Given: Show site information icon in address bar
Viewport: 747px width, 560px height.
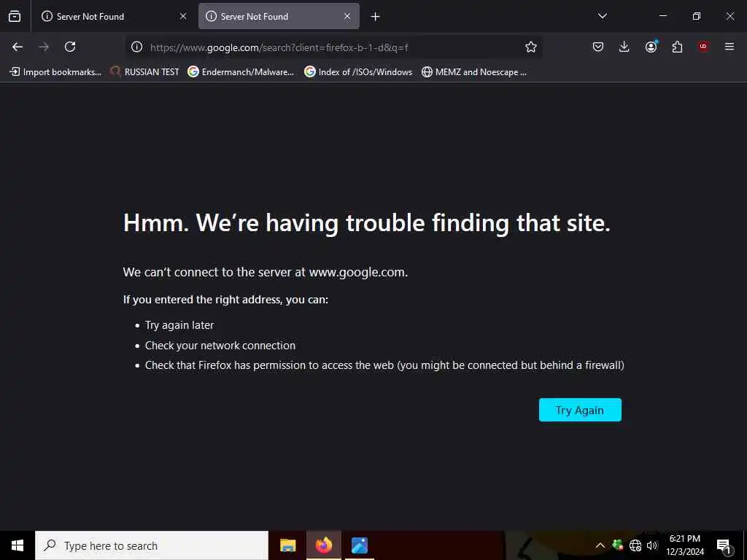Looking at the screenshot, I should (136, 47).
